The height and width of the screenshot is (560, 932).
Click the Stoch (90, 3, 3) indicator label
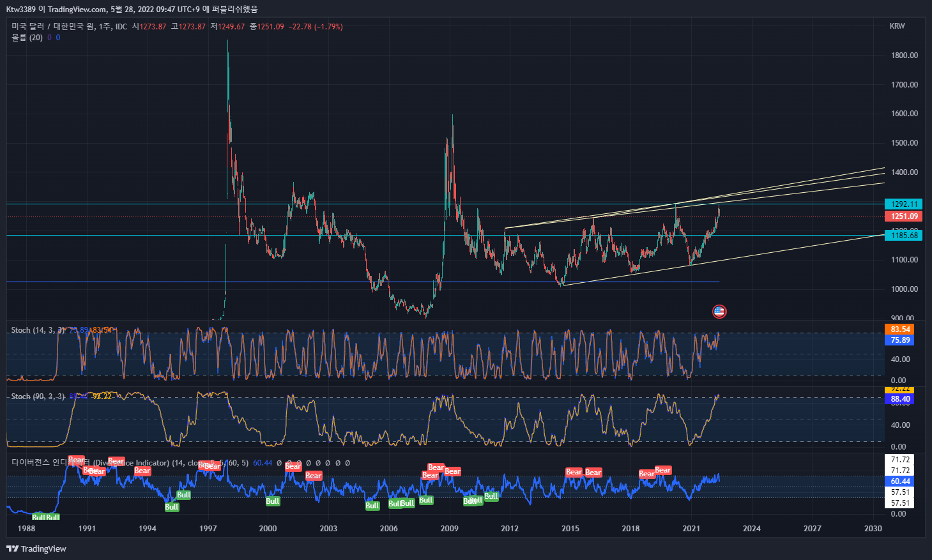tap(38, 397)
